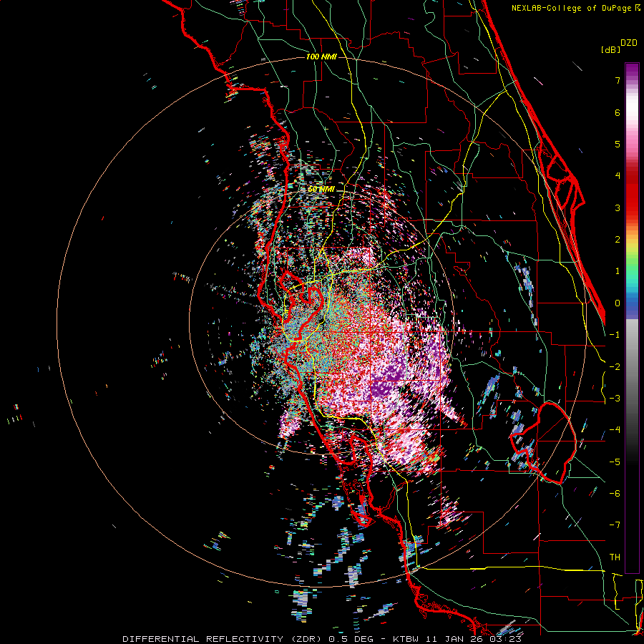This screenshot has height=644, width=644.
Task: Click the legend value 1
Action: (618, 271)
